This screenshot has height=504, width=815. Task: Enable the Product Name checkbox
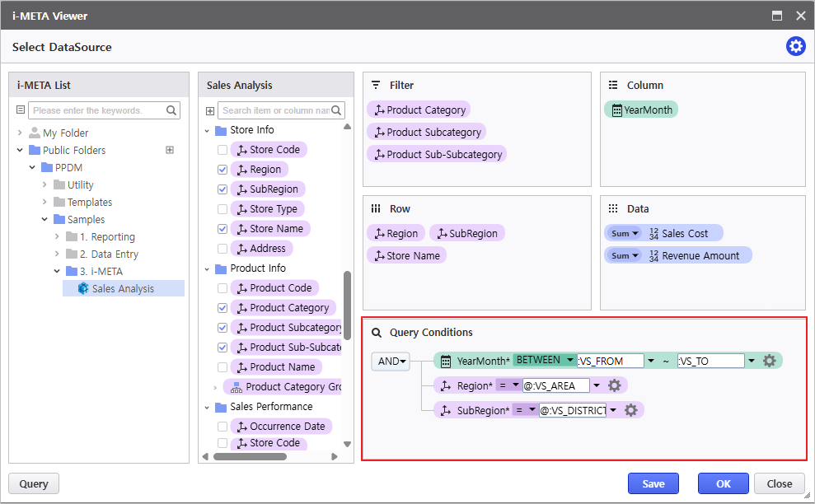coord(222,367)
